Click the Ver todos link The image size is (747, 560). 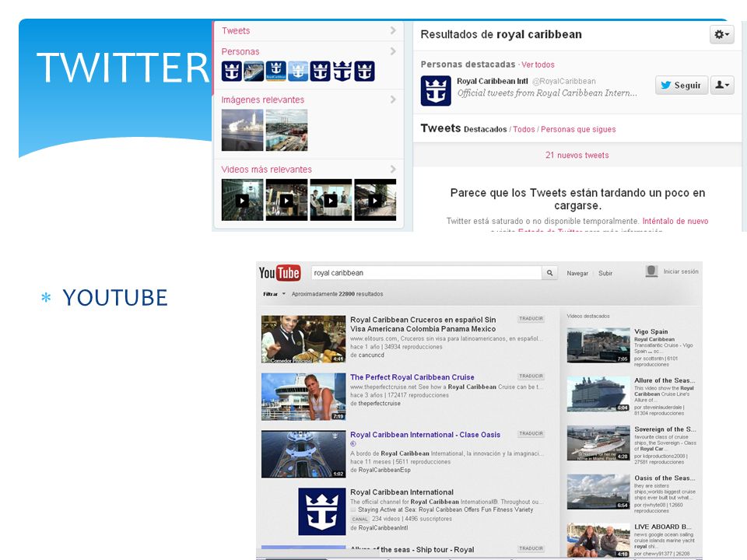[538, 65]
